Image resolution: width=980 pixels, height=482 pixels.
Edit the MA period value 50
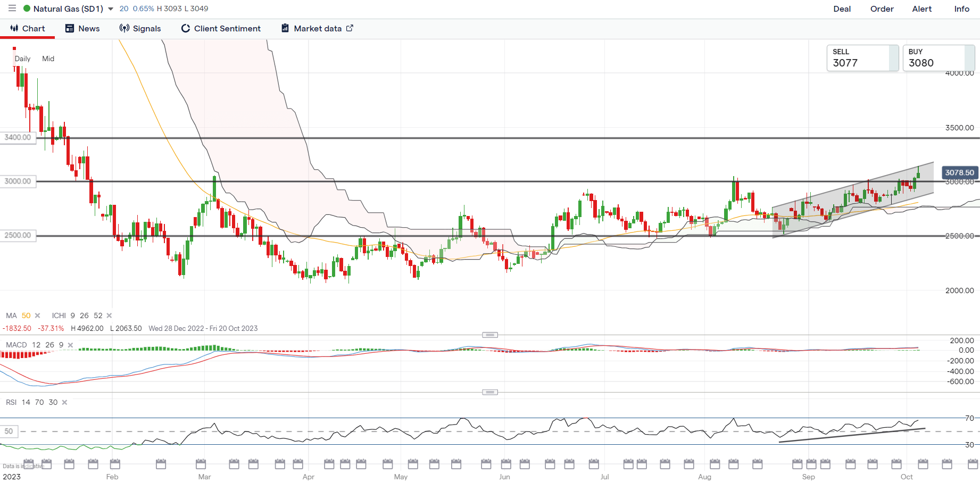[x=26, y=315]
